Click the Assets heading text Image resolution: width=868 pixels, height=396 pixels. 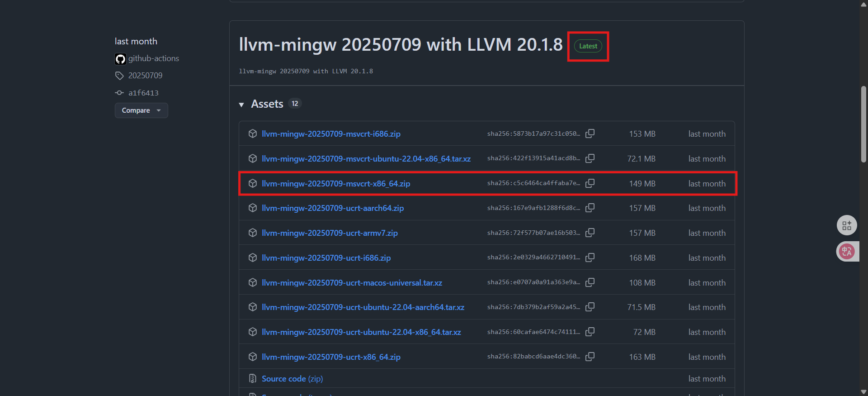coord(267,104)
